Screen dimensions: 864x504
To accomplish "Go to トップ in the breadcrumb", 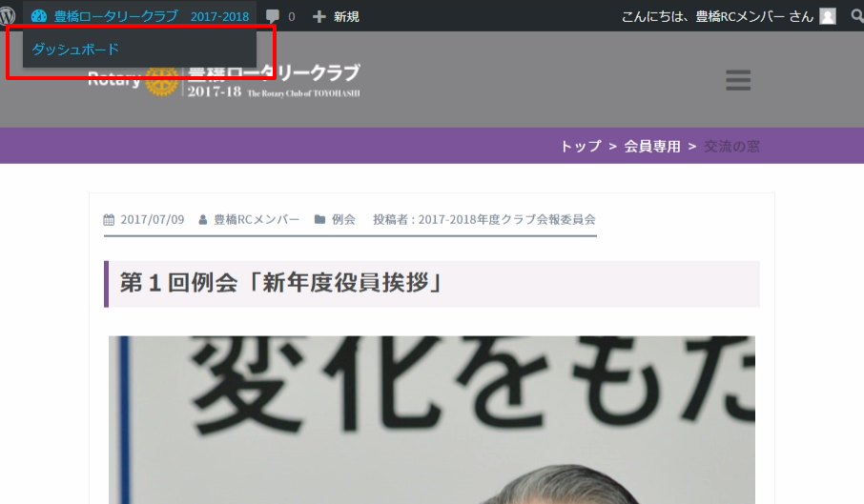I will (581, 146).
